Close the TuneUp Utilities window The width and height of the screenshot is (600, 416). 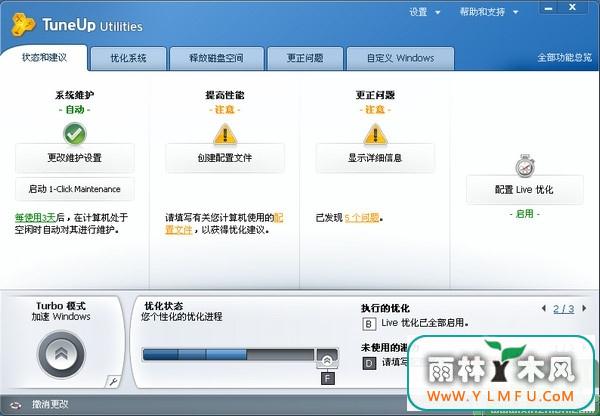pos(572,7)
